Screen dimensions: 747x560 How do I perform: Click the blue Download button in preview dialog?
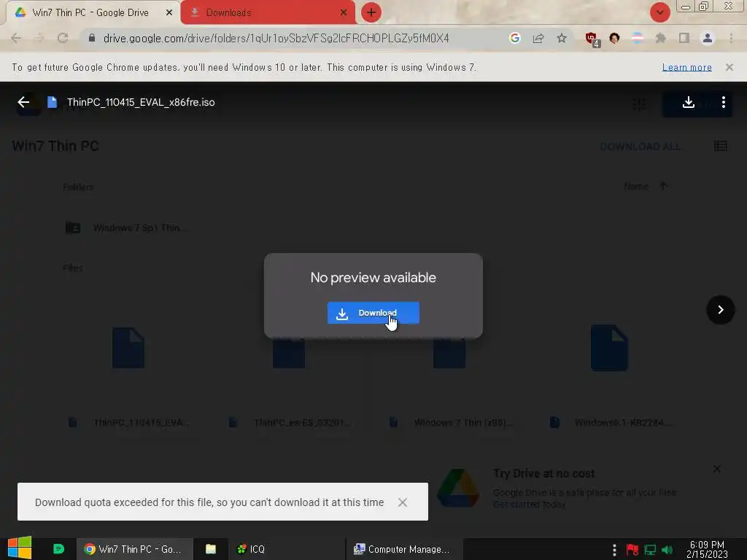[x=373, y=313]
